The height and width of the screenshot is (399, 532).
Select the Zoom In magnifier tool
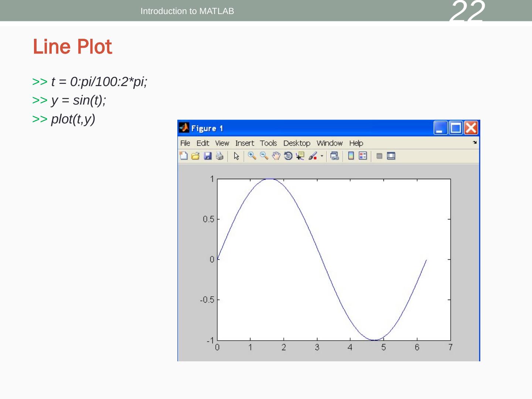coord(252,156)
